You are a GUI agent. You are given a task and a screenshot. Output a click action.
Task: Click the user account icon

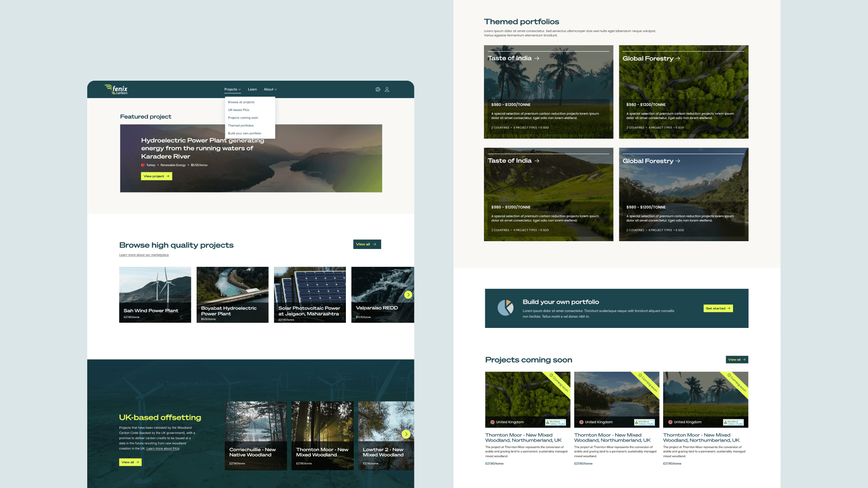pos(387,89)
